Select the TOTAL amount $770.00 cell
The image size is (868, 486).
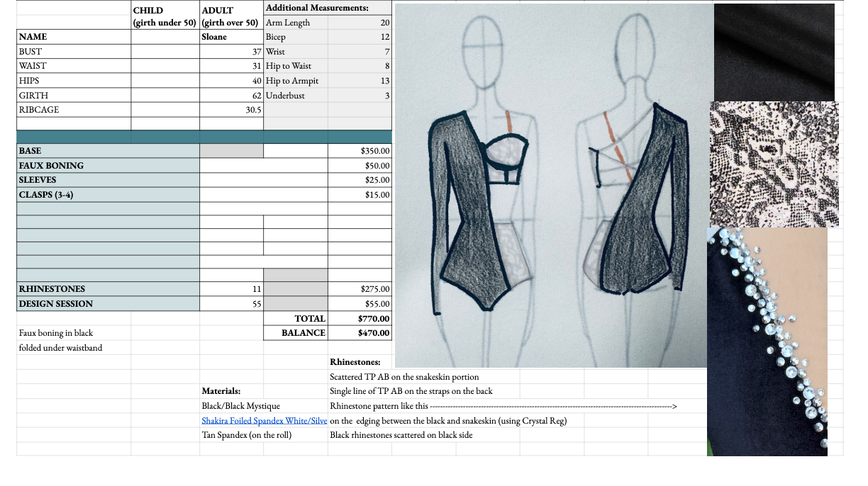(360, 319)
